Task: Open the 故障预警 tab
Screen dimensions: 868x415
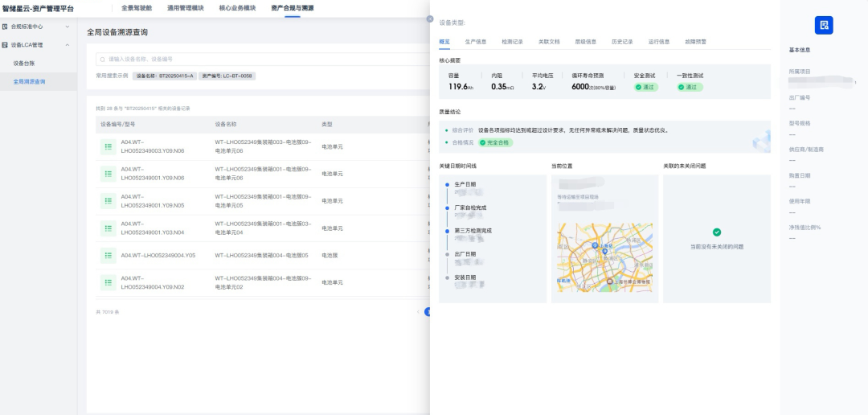Action: click(696, 41)
